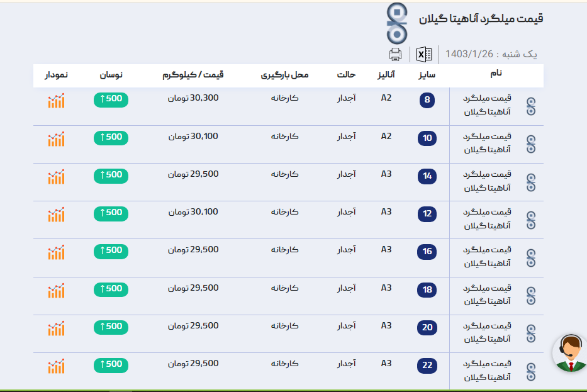
Task: Click the printer icon to print table
Action: (x=395, y=55)
